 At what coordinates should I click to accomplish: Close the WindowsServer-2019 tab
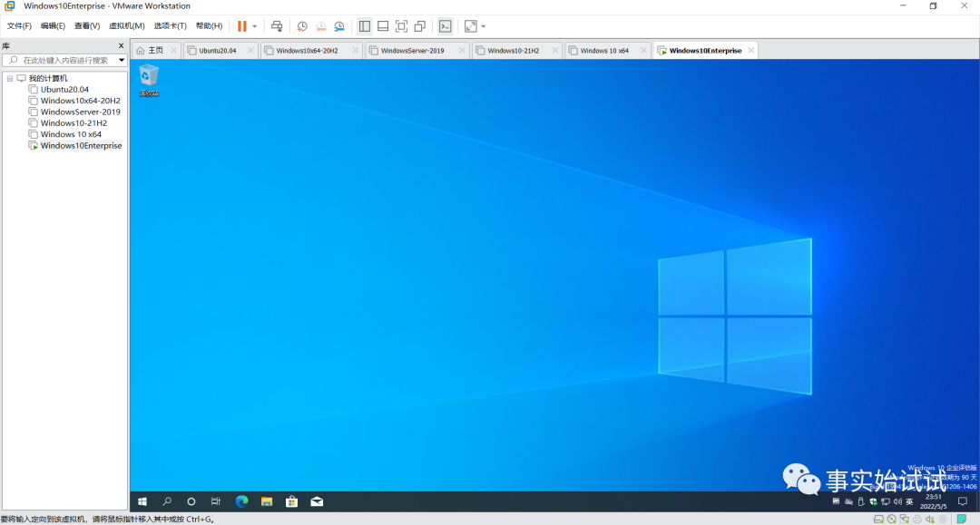coord(462,51)
